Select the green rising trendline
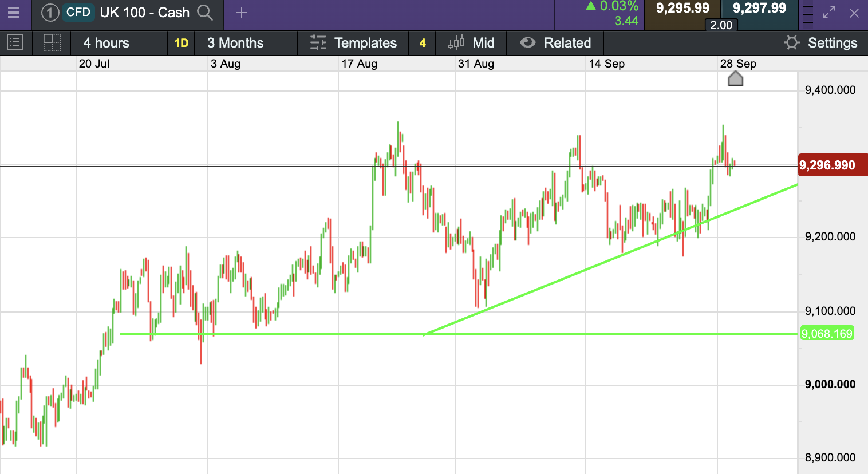868x474 pixels. 610,260
